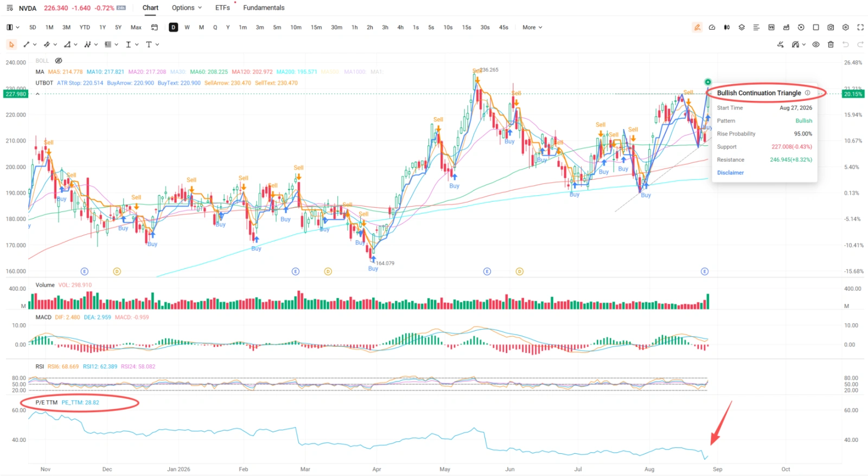Expand the text tool options arrow

coord(157,44)
